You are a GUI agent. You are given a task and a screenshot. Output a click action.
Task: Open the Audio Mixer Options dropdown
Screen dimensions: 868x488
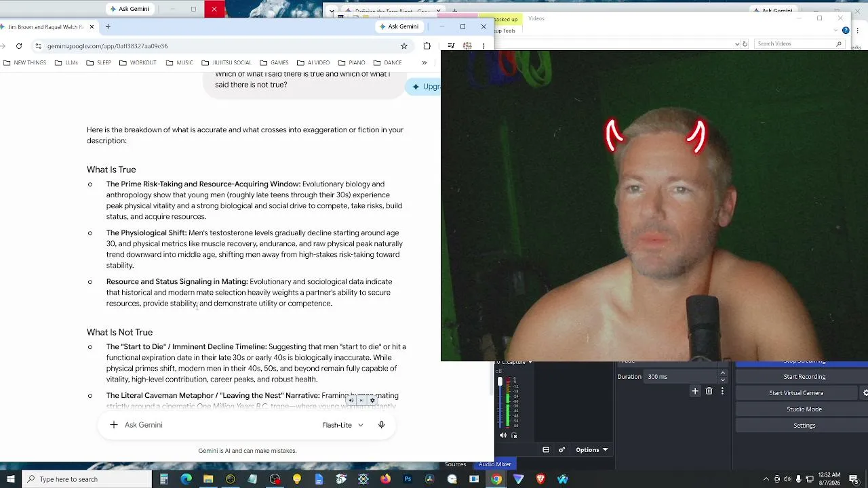coord(592,450)
